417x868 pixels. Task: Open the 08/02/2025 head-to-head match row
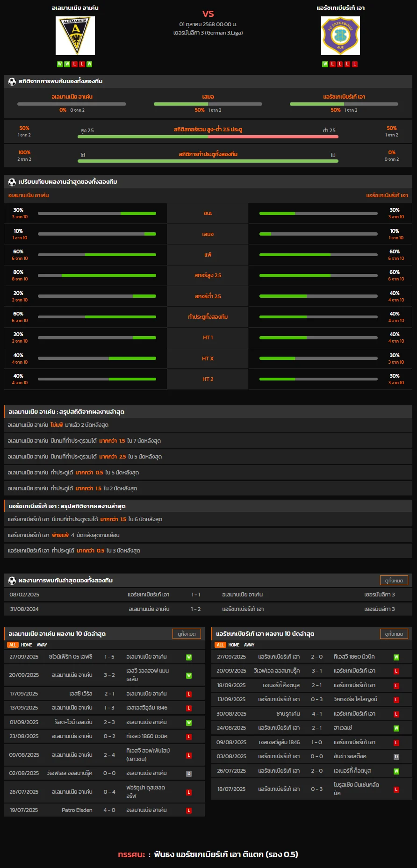(x=208, y=595)
